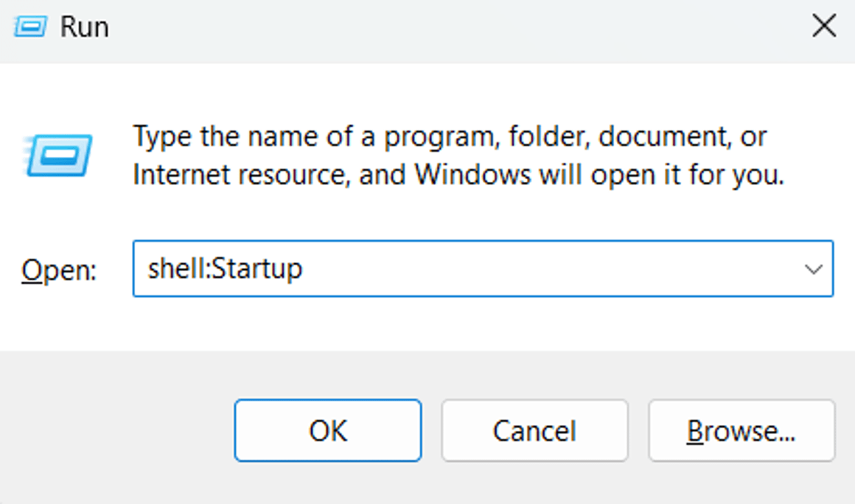Dismiss the dialog with Cancel

click(534, 430)
